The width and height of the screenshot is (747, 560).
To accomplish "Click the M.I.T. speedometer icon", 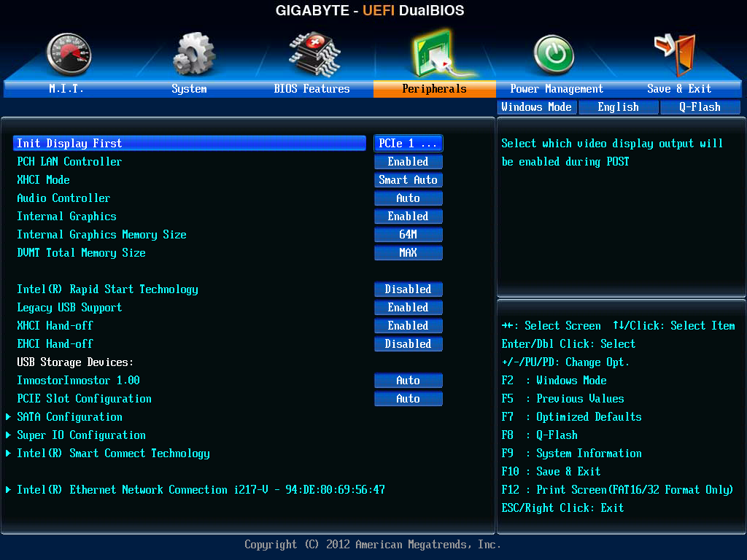I will point(69,55).
